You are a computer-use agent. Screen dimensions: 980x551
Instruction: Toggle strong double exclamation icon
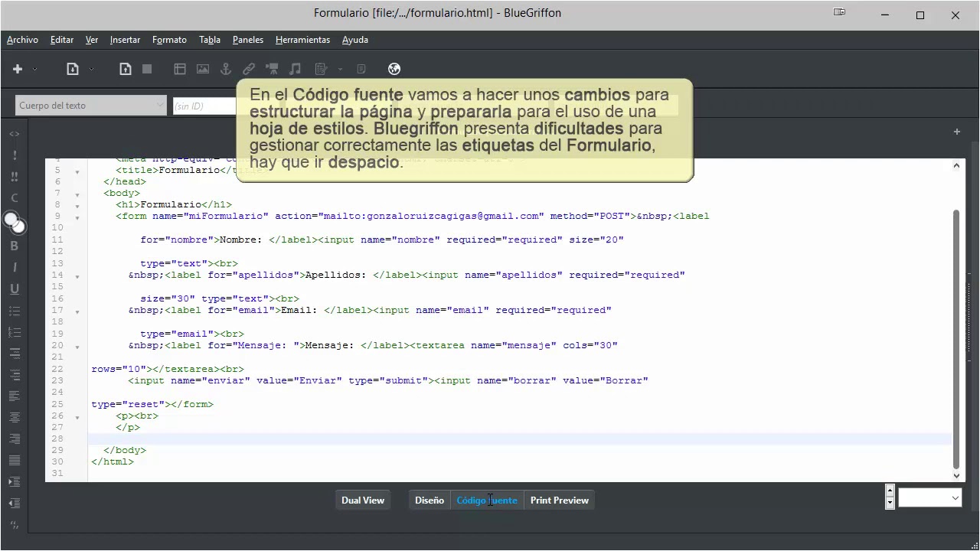coord(14,177)
